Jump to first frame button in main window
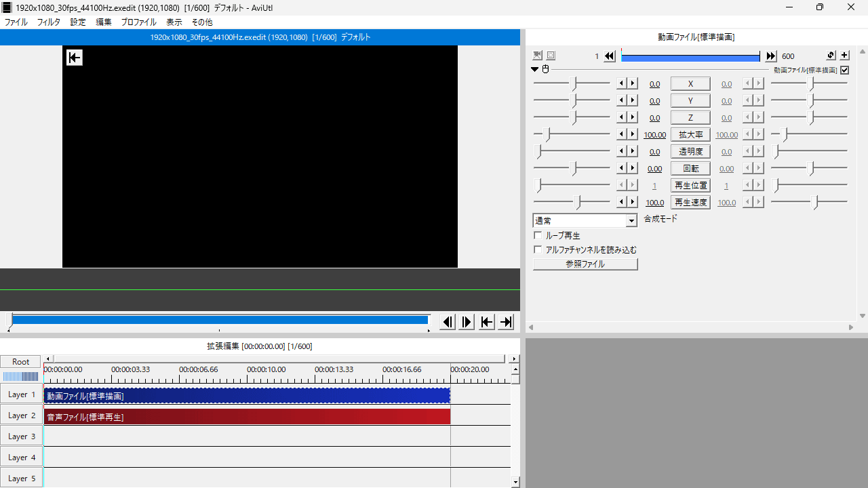 click(487, 322)
